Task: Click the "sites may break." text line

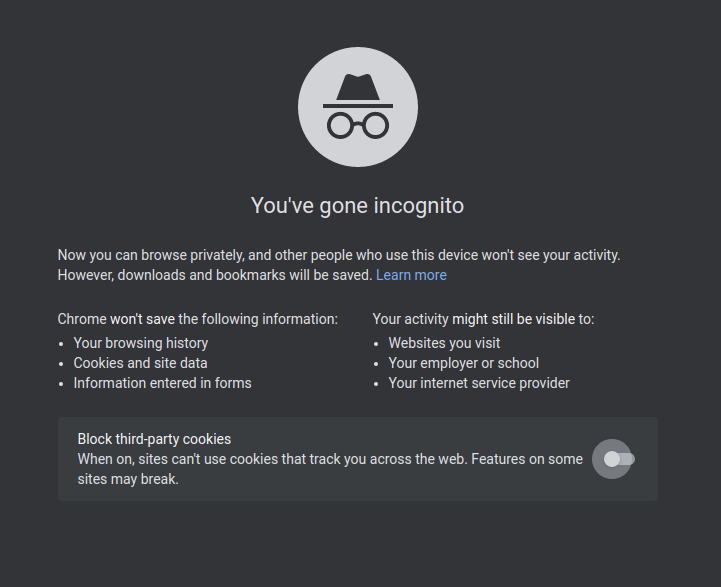Action: (x=127, y=479)
